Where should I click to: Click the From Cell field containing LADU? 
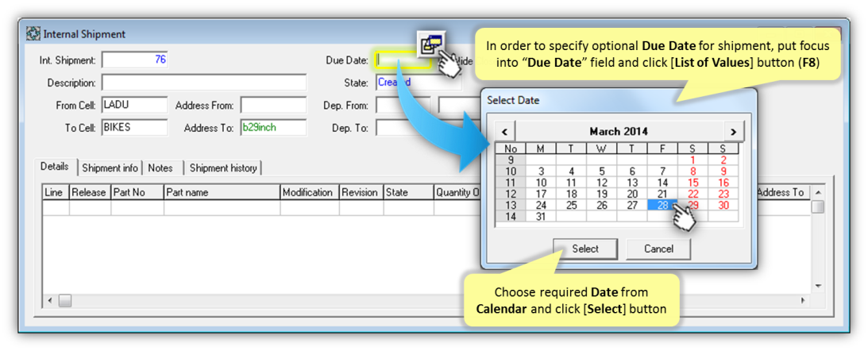134,105
